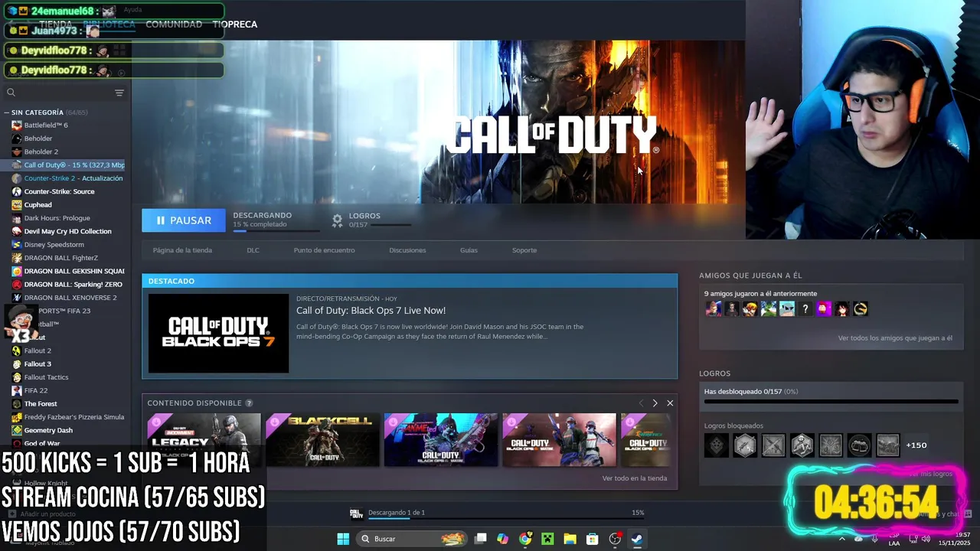
Task: Open Counter-Strike: Source in library
Action: (x=59, y=191)
